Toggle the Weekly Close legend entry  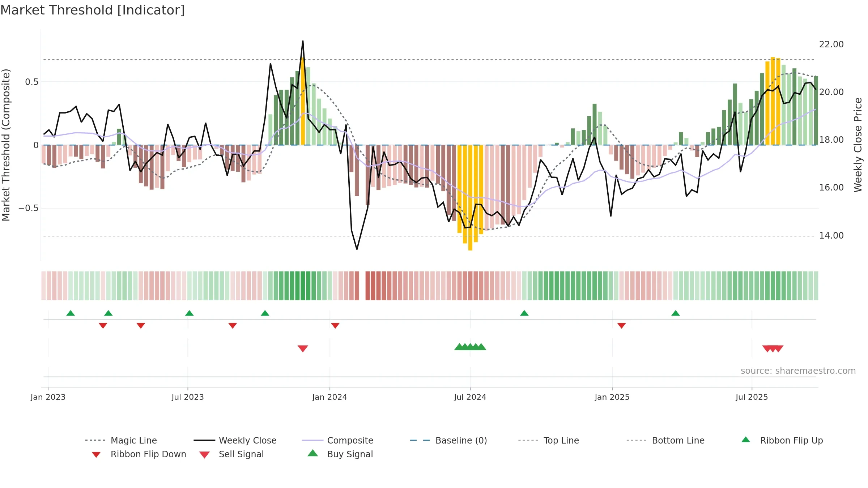235,440
